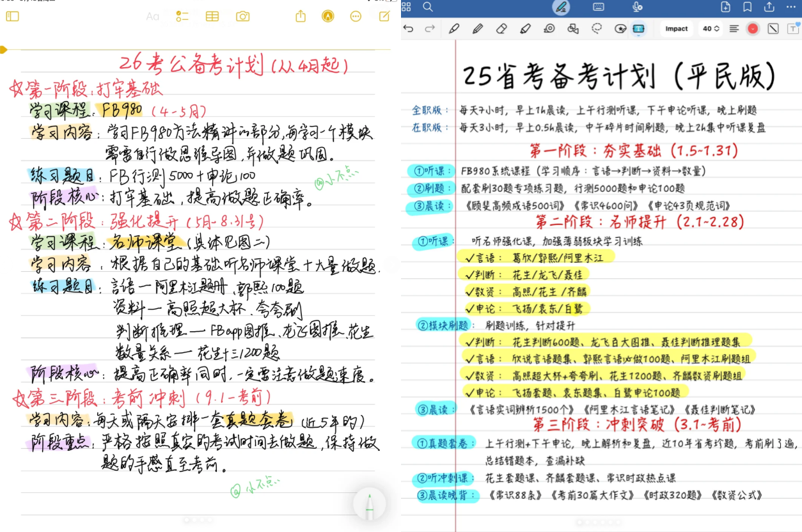Open the Notes more options menu
The image size is (802, 532).
pos(356,17)
